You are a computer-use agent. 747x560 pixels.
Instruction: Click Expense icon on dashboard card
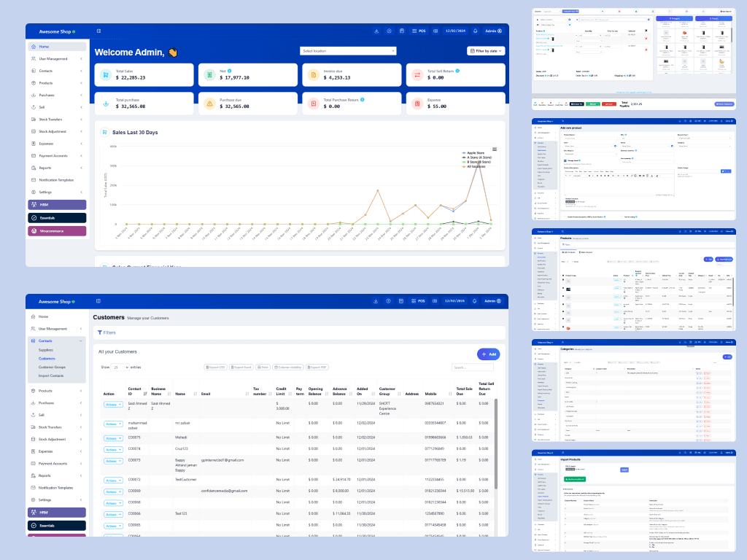[x=417, y=104]
